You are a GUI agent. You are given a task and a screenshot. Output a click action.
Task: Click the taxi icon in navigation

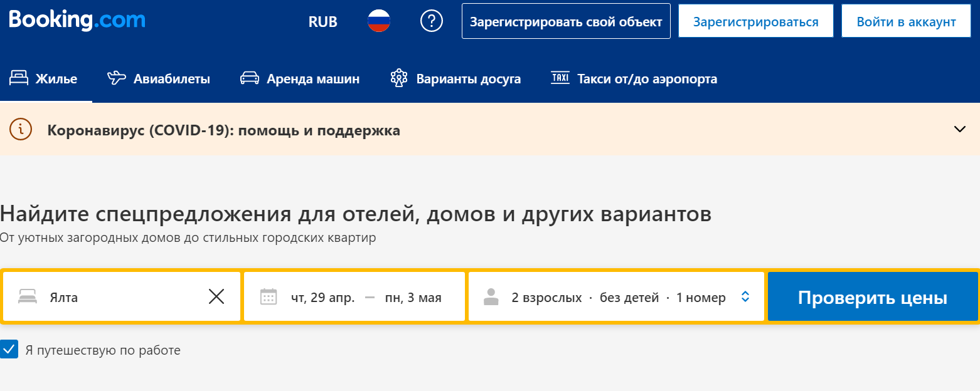(560, 78)
